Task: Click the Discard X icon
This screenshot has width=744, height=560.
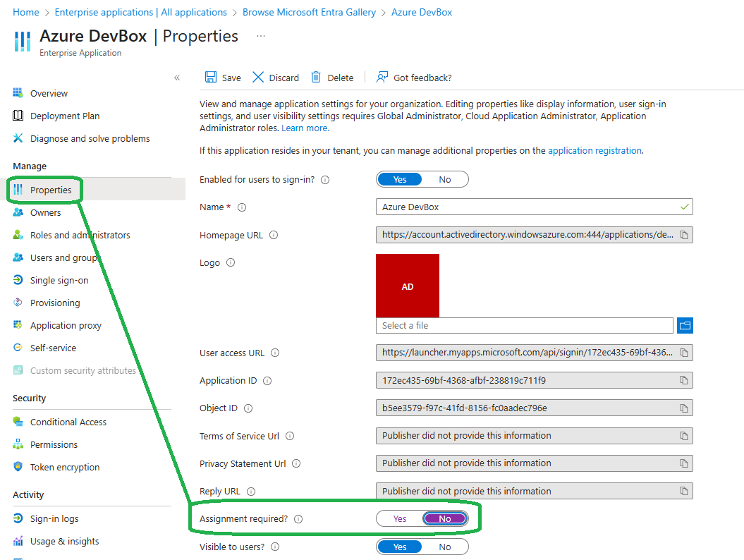Action: tap(257, 78)
